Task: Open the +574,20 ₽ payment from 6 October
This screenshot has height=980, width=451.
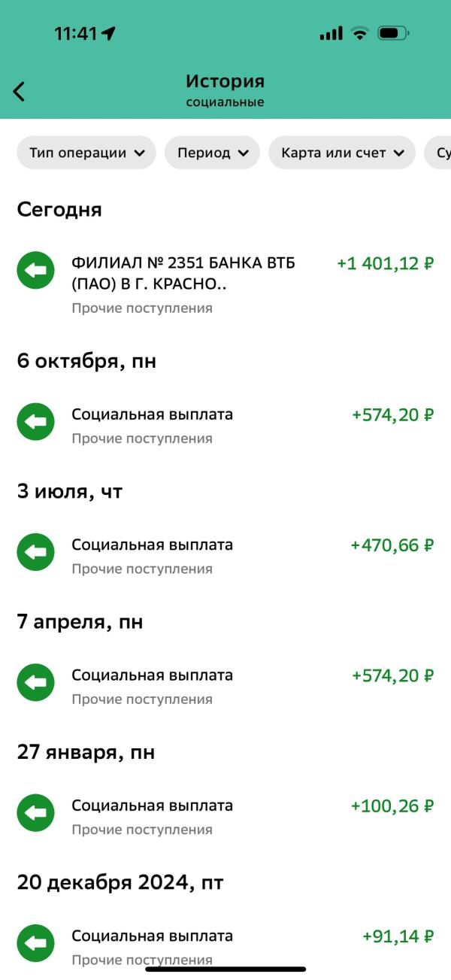Action: click(x=392, y=414)
